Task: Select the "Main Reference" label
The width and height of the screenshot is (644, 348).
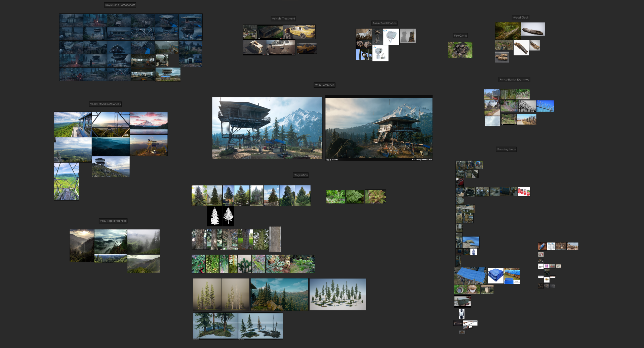Action: point(324,85)
